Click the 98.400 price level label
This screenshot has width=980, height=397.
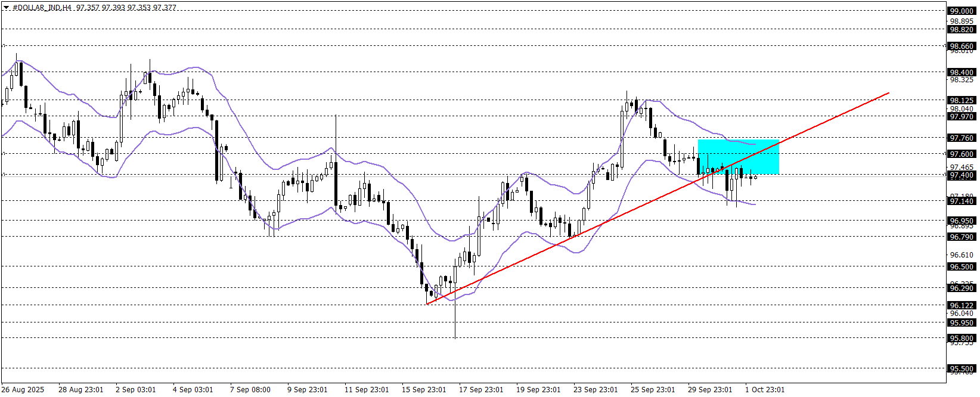click(961, 72)
